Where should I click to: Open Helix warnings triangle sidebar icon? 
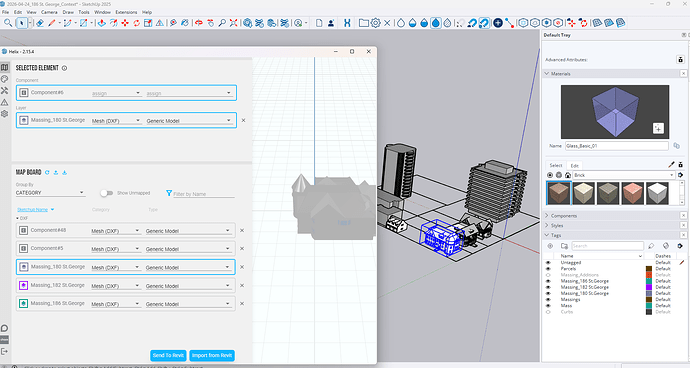coord(5,102)
